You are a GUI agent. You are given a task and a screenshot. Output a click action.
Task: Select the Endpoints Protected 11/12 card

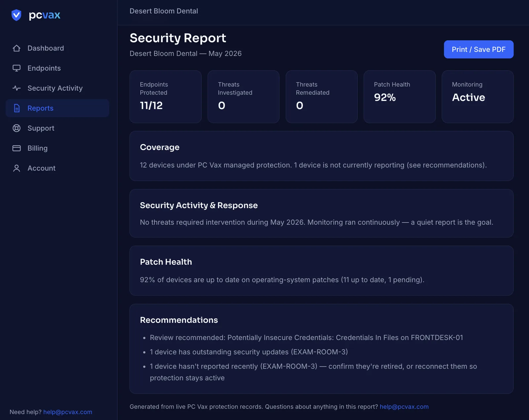pos(166,96)
